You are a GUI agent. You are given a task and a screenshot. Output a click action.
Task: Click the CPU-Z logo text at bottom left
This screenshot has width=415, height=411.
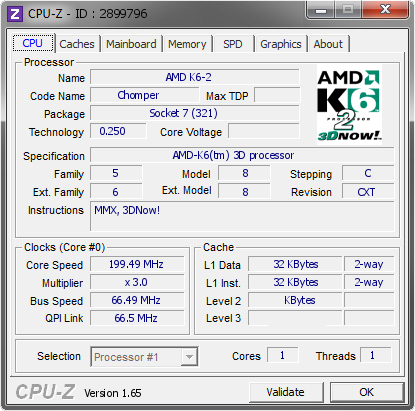[45, 391]
